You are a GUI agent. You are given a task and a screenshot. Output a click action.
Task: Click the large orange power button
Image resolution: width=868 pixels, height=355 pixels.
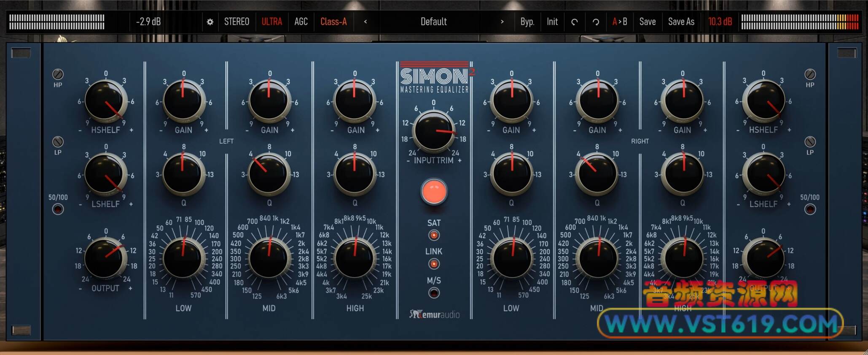pos(434,192)
